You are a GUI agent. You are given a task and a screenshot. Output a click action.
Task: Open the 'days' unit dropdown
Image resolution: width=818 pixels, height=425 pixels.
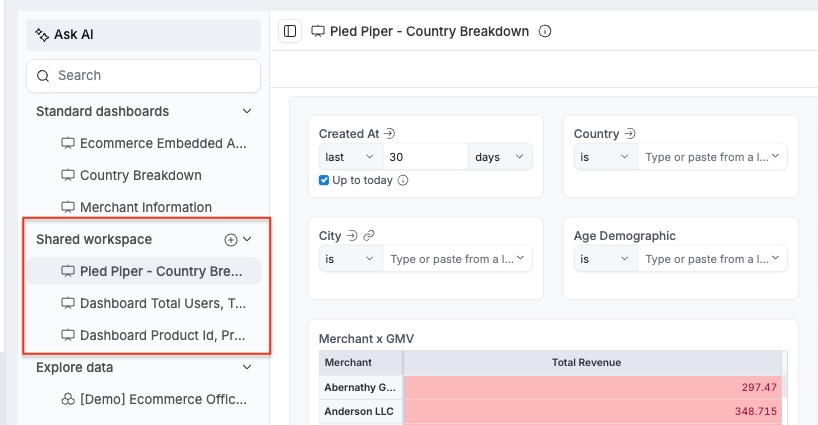click(x=500, y=157)
